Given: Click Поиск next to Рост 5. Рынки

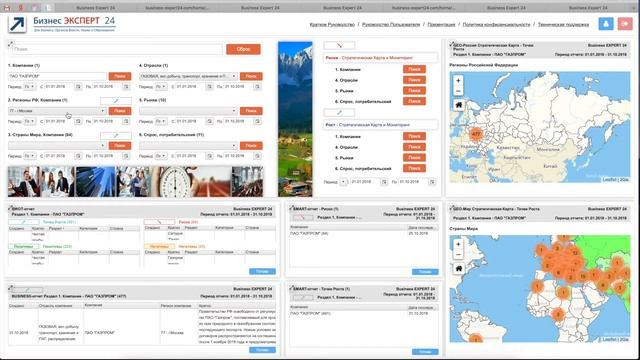Looking at the screenshot, I should 414,158.
